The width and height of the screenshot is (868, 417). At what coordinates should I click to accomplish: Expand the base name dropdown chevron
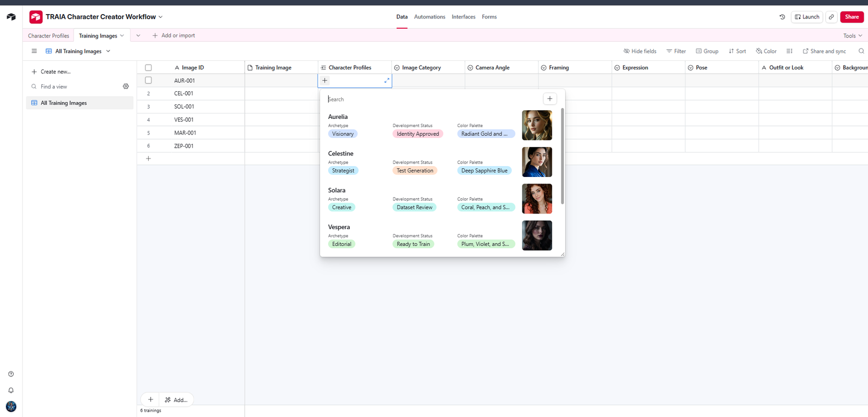[x=161, y=17]
